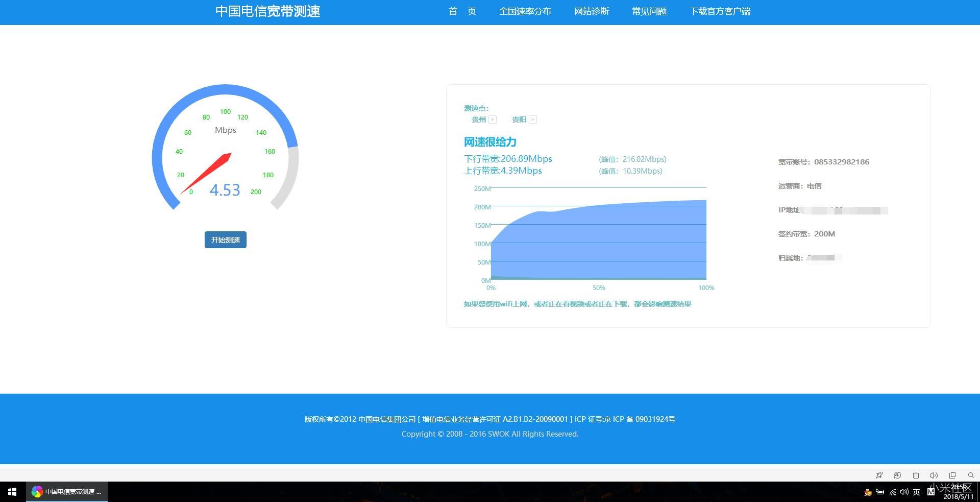Open 常见问题 nav item
980x502 pixels.
649,11
